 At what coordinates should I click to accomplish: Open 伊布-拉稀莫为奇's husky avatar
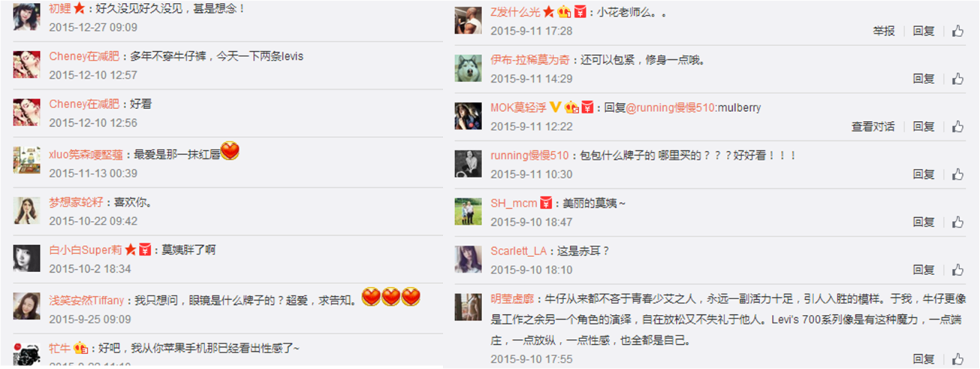pyautogui.click(x=469, y=68)
